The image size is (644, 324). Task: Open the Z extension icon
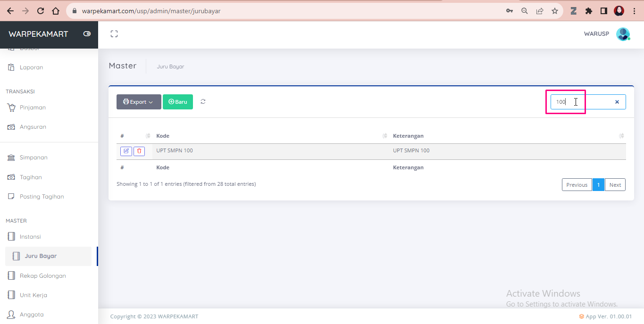coord(574,11)
